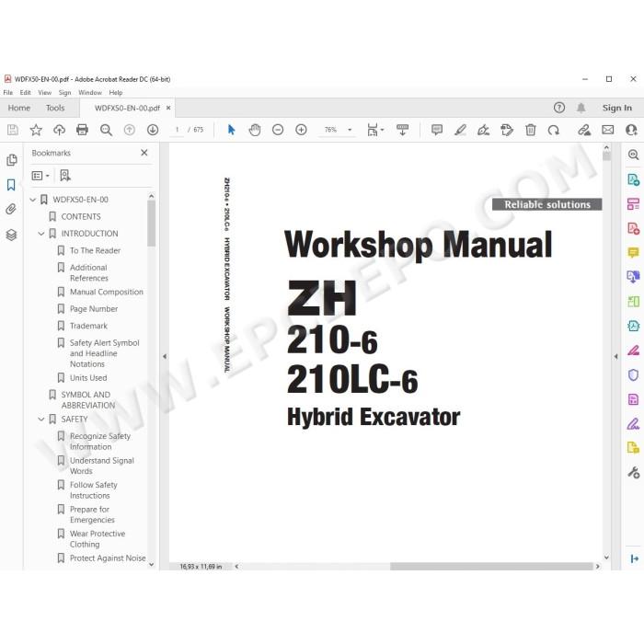Collapse the INTRODUCTION bookmark section
Image resolution: width=644 pixels, height=644 pixels.
[41, 234]
